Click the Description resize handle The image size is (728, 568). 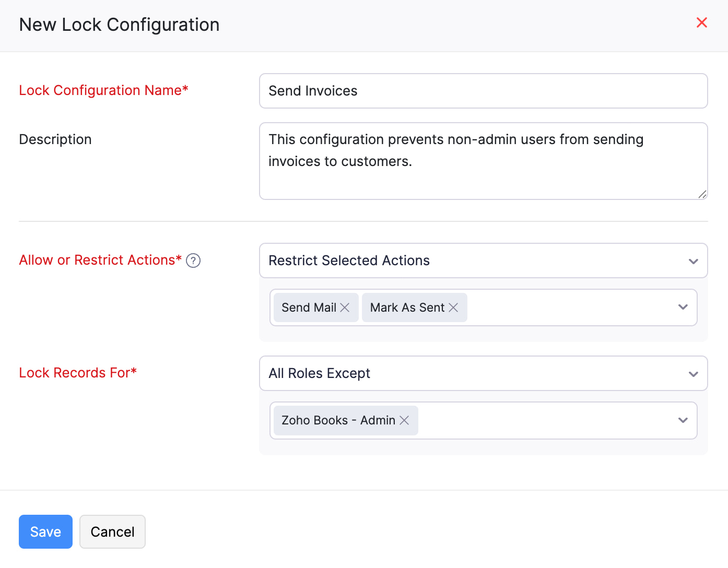(x=702, y=195)
